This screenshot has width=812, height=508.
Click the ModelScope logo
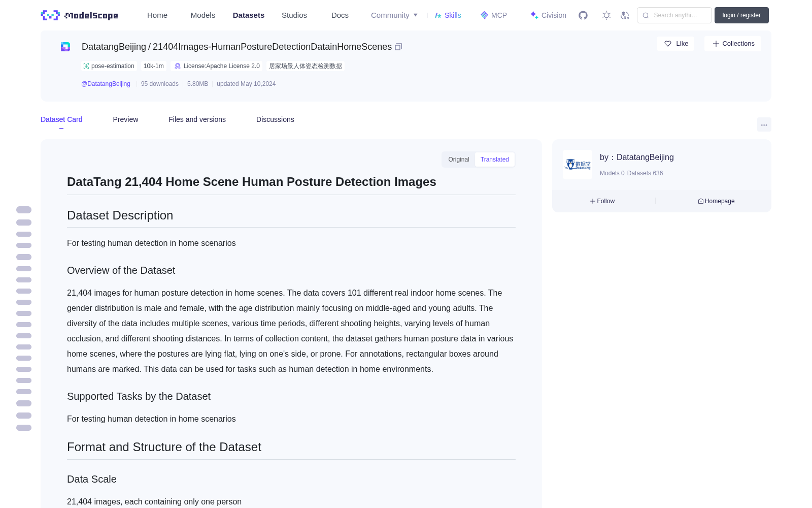tap(80, 15)
